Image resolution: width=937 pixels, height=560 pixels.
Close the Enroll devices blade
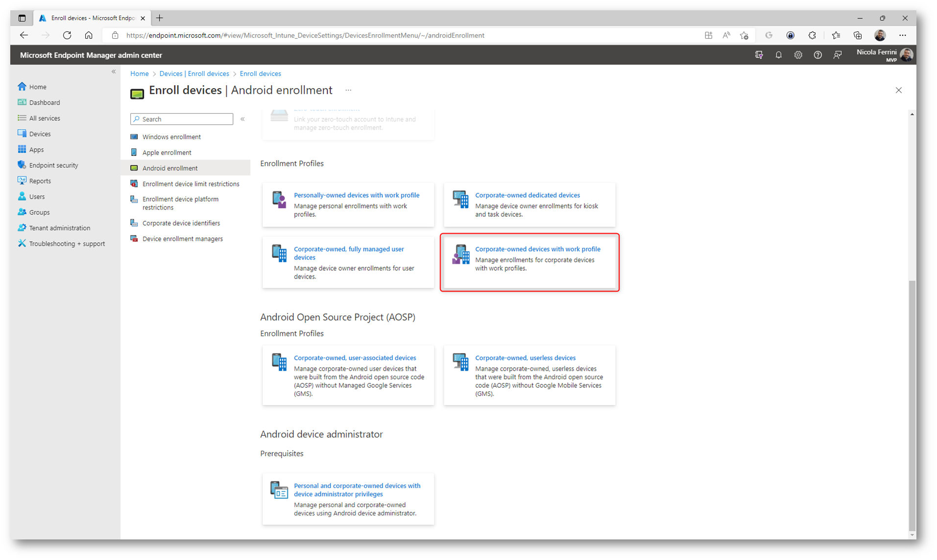[x=898, y=90]
